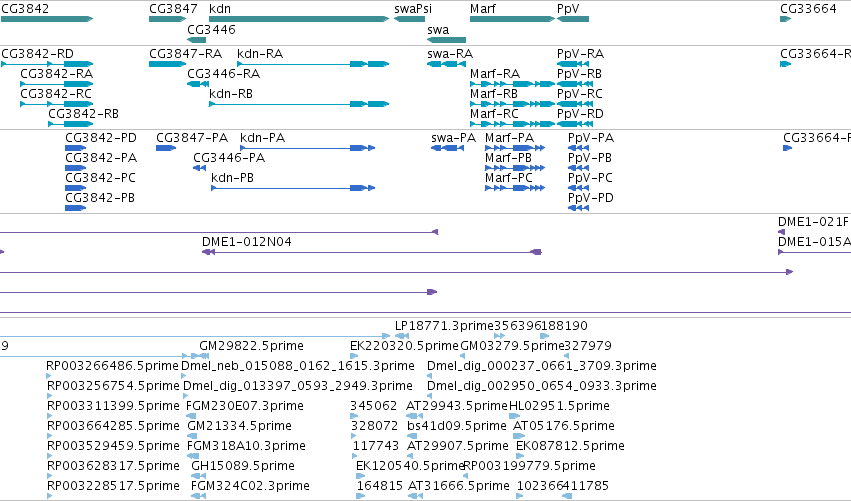Select protein CG3446-PA

click(229, 158)
